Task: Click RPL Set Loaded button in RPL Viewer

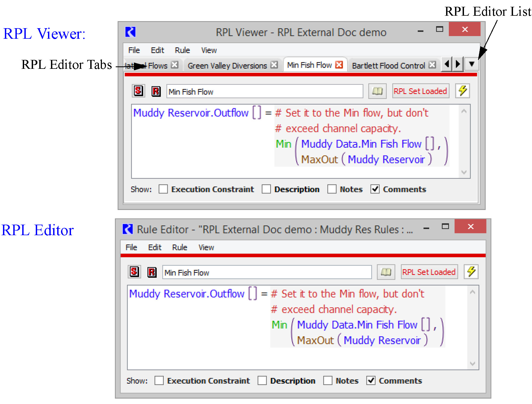Action: point(420,91)
